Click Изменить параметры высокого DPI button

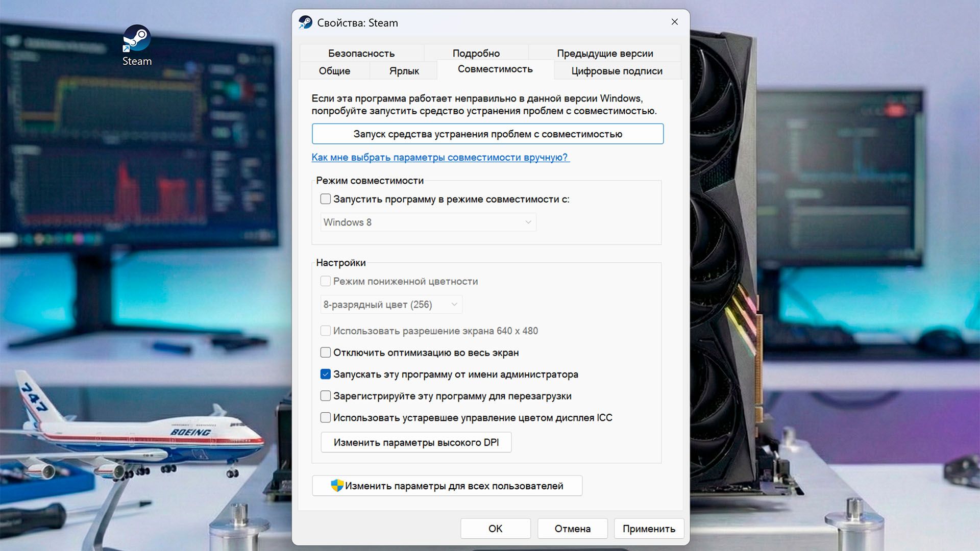[416, 442]
